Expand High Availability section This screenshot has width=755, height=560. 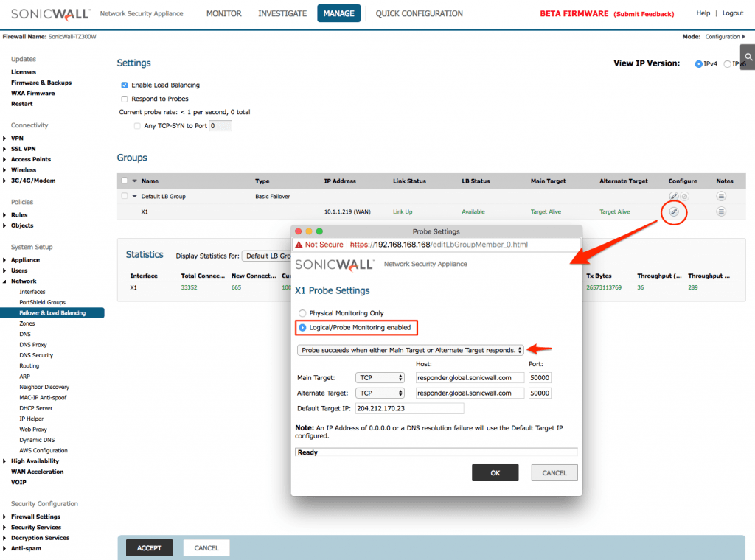(x=4, y=461)
